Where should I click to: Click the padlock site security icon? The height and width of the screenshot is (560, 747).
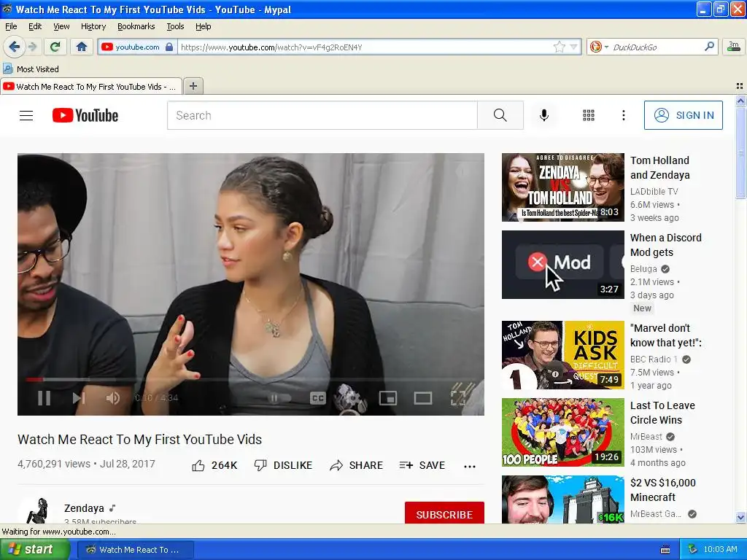click(x=169, y=47)
